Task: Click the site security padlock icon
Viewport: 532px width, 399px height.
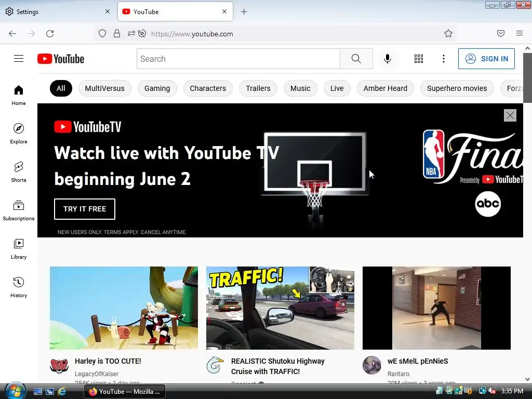Action: 117,33
